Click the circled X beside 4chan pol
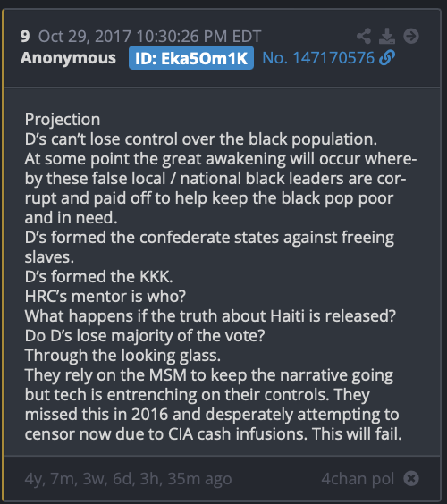This screenshot has width=447, height=504. click(411, 479)
